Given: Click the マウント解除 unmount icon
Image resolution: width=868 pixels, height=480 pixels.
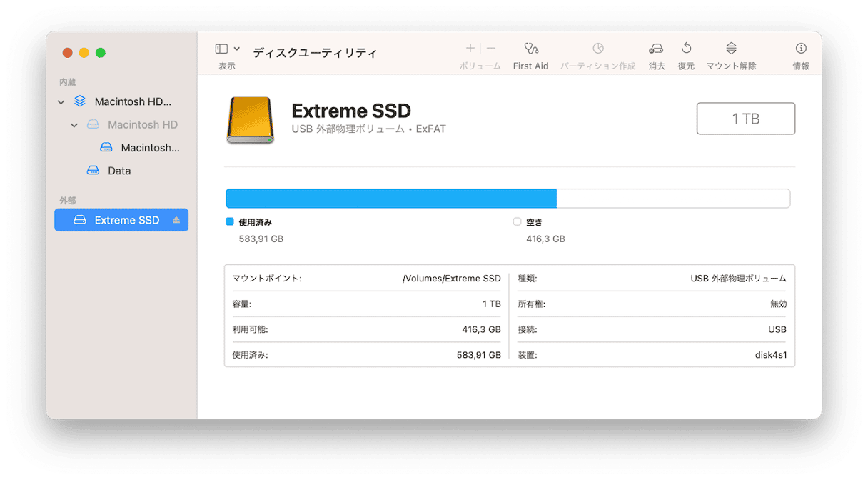Looking at the screenshot, I should tap(731, 49).
